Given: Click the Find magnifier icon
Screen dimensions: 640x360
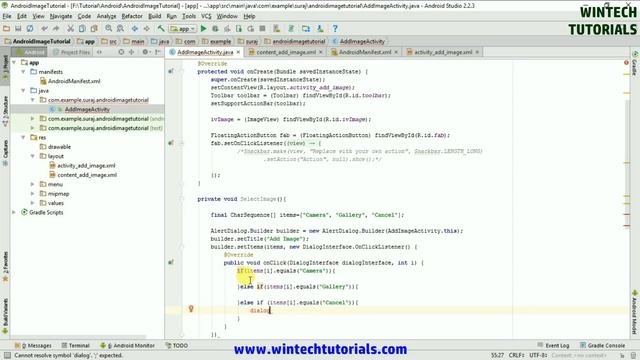Looking at the screenshot, I should point(109,29).
